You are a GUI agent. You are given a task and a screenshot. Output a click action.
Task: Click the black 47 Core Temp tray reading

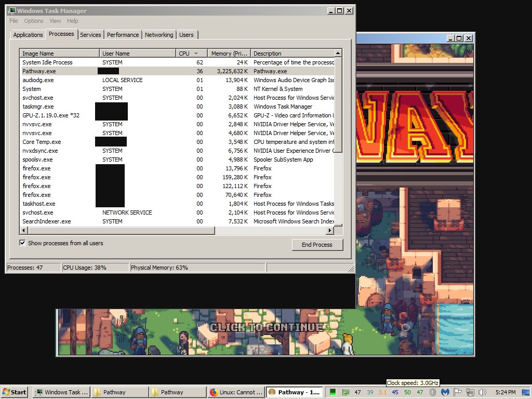[x=357, y=392]
